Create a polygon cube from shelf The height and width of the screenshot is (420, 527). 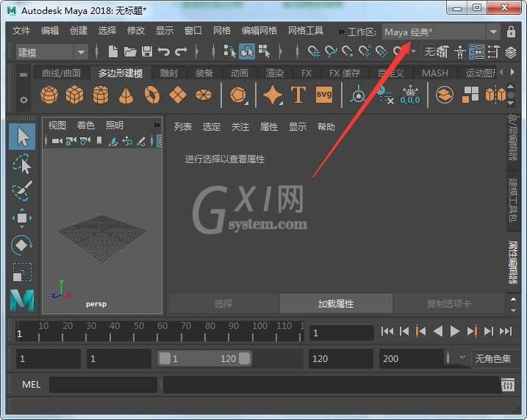pyautogui.click(x=74, y=95)
